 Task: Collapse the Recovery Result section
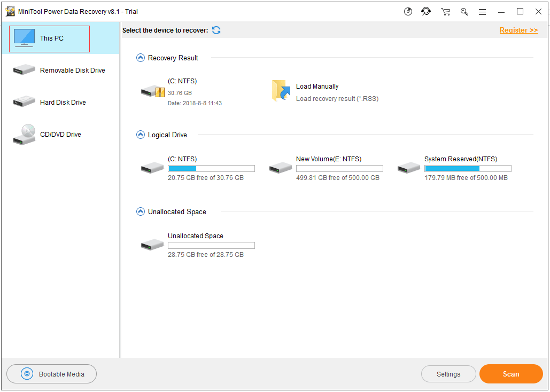[x=140, y=58]
